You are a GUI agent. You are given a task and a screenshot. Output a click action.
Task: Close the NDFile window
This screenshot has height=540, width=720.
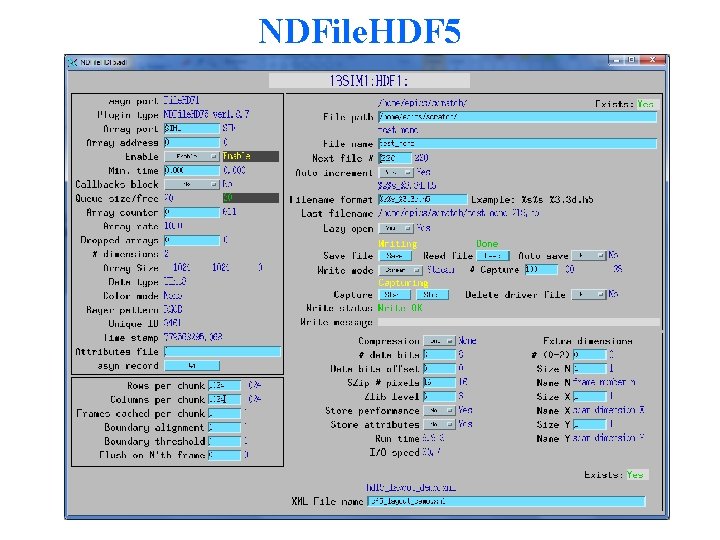[653, 60]
